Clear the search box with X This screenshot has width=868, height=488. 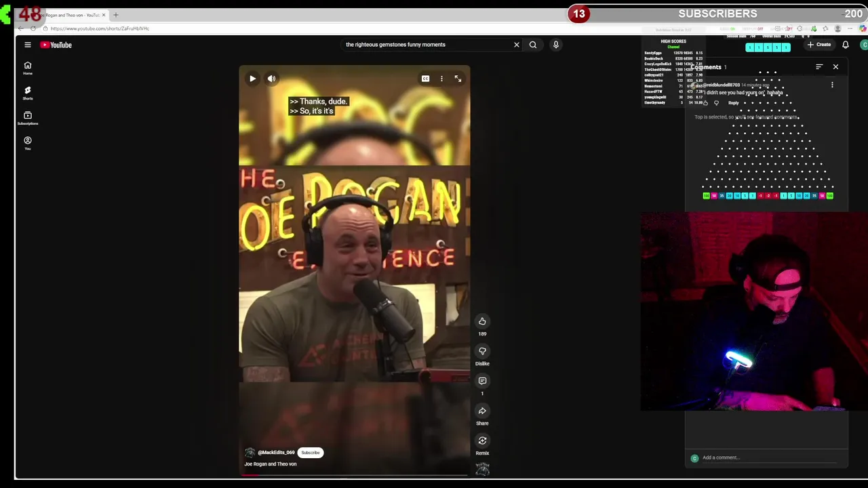(x=516, y=45)
